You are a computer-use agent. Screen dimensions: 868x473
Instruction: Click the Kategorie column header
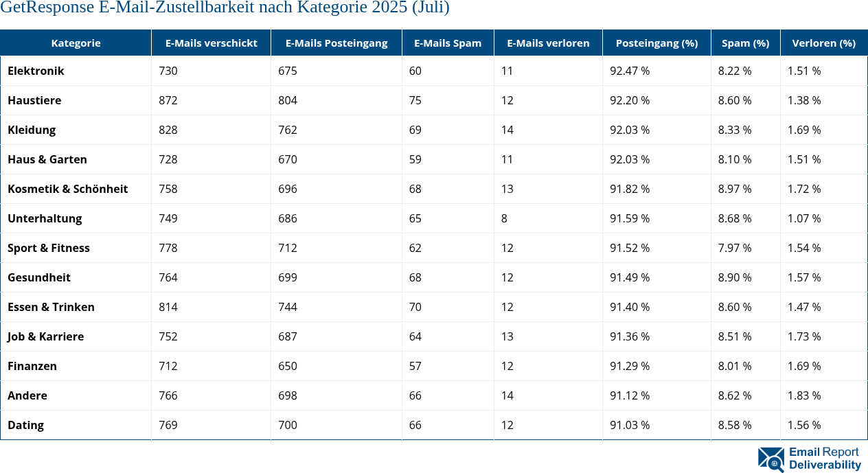point(76,43)
